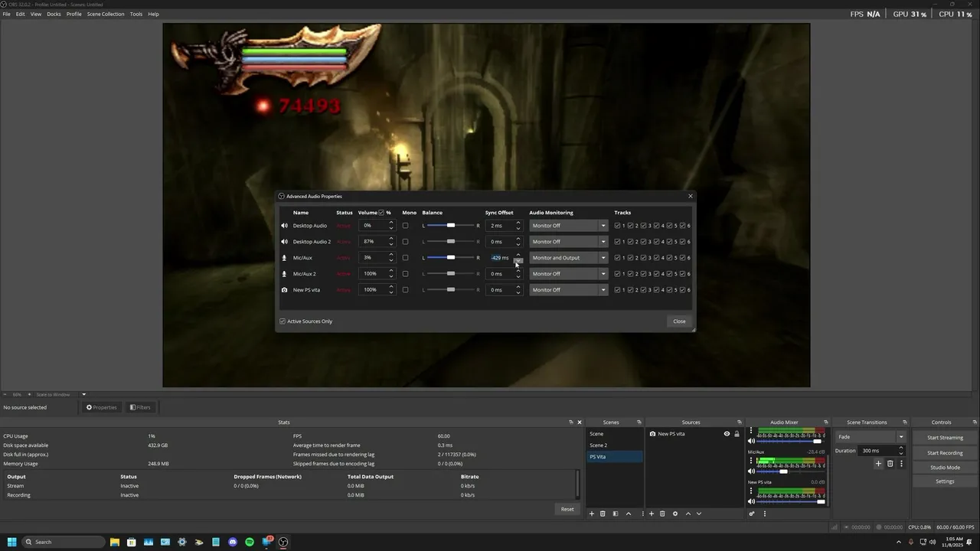980x551 pixels.
Task: Open Audio Monitoring dropdown for Mic/Aux 2
Action: point(569,274)
